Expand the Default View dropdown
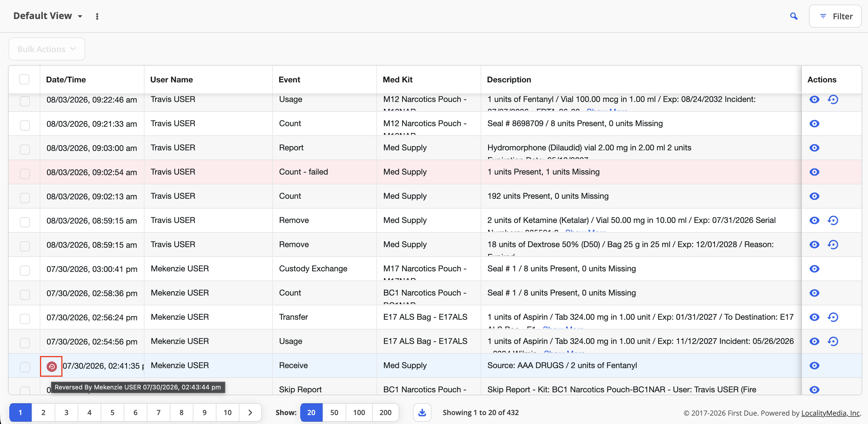Viewport: 868px width, 424px height. pos(48,16)
